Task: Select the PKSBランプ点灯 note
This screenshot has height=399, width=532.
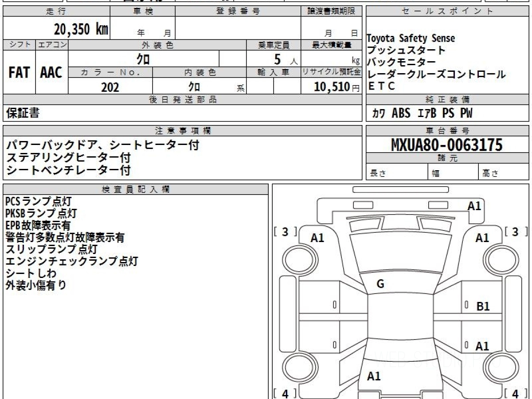Action: [x=41, y=213]
